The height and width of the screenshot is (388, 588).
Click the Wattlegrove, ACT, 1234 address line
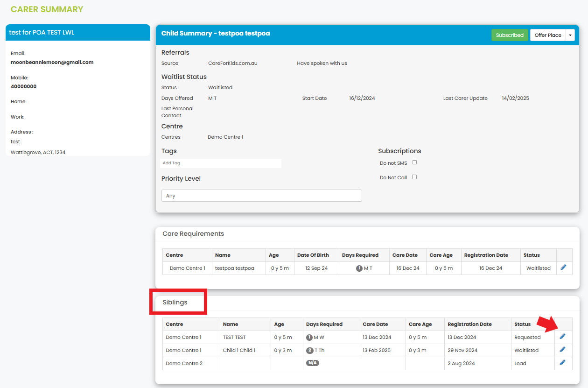(38, 152)
